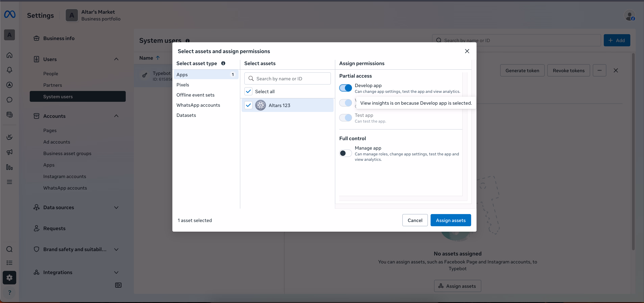Click info icon beside Select asset type
This screenshot has height=303, width=644.
point(223,63)
